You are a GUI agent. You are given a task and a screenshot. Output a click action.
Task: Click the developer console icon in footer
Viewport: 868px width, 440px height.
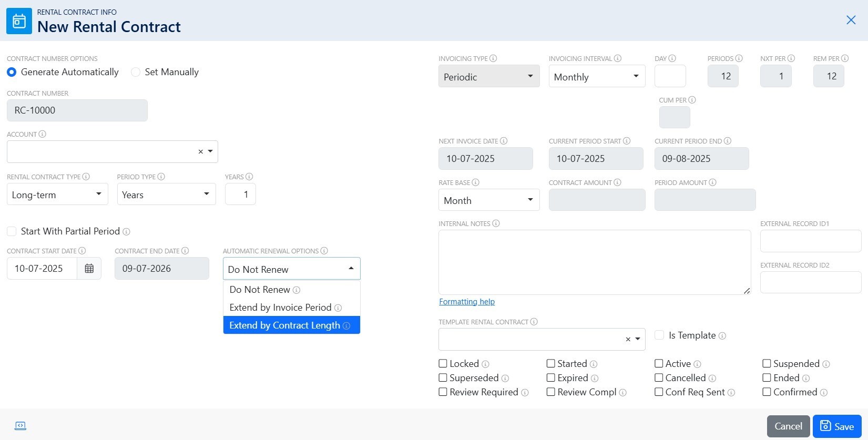click(x=21, y=426)
